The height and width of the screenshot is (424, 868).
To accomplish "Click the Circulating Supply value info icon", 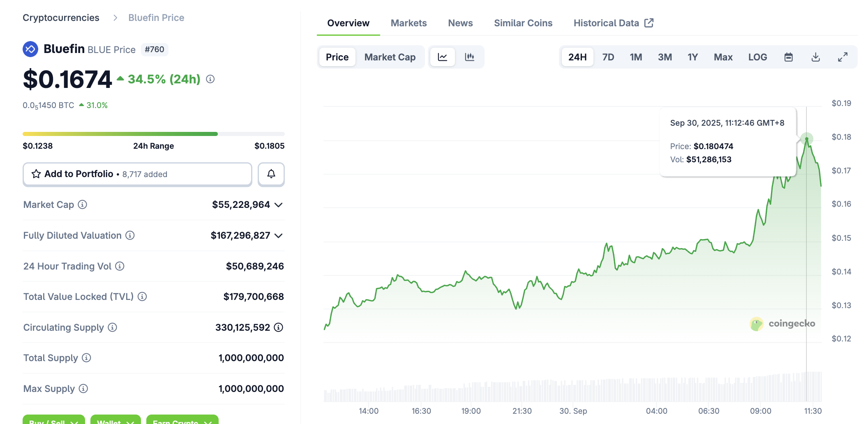I will pyautogui.click(x=279, y=327).
